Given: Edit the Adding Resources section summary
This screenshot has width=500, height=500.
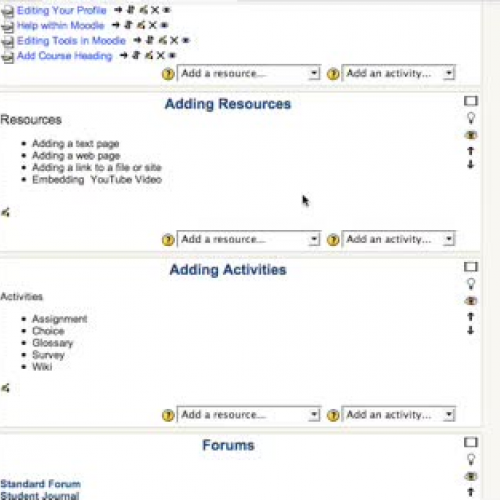Looking at the screenshot, I should 6,212.
